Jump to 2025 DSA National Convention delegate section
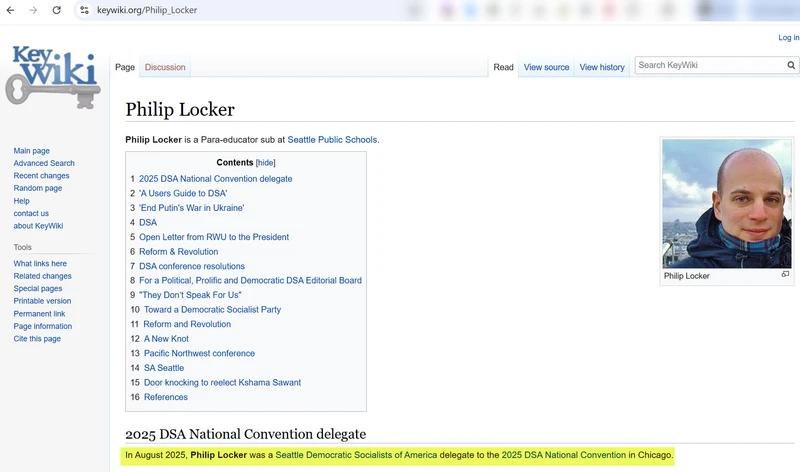The width and height of the screenshot is (800, 472). pos(215,179)
